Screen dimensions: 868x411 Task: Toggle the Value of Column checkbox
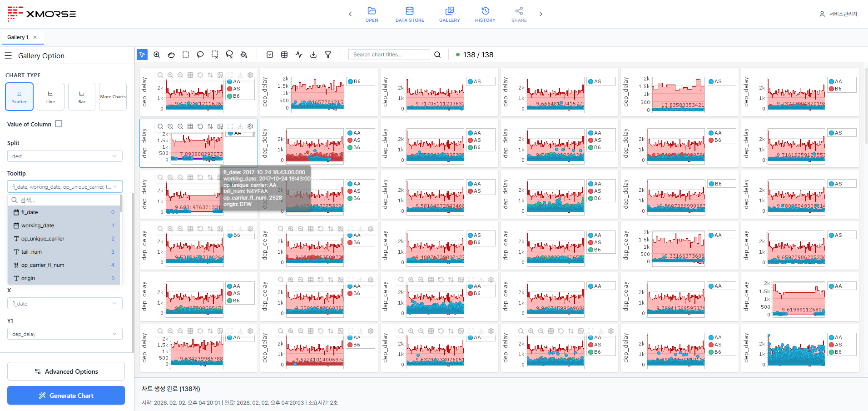[59, 124]
